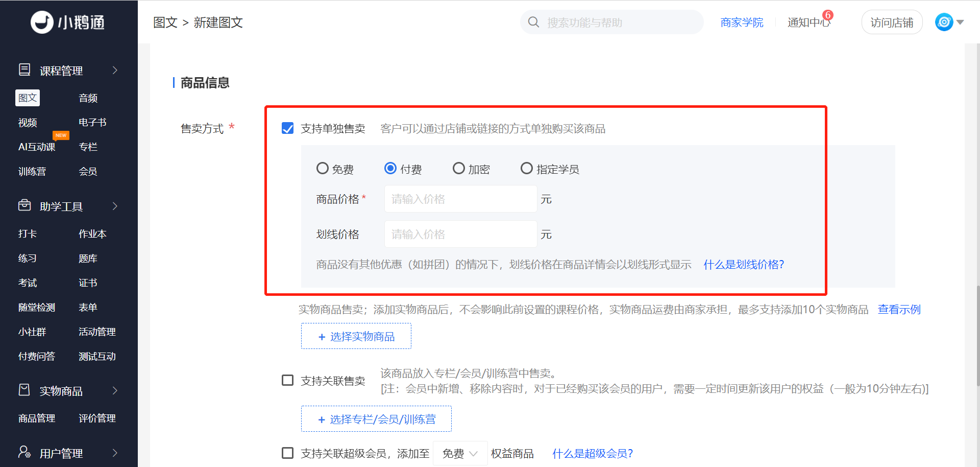Open the 音频 sidebar item

(88, 98)
